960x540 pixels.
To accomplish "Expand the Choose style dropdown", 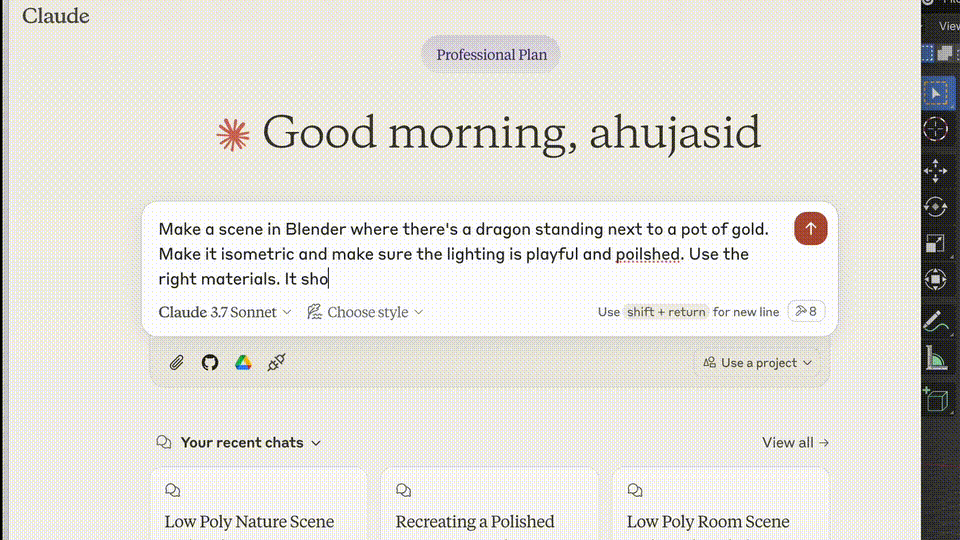I will tap(365, 312).
